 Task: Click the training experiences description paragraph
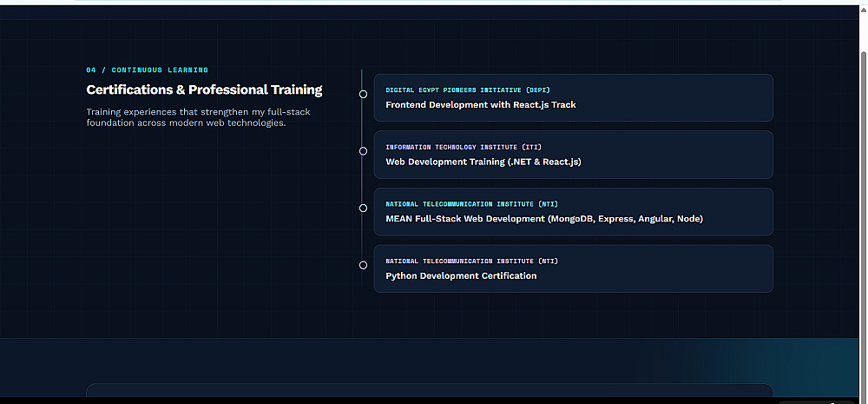(198, 117)
